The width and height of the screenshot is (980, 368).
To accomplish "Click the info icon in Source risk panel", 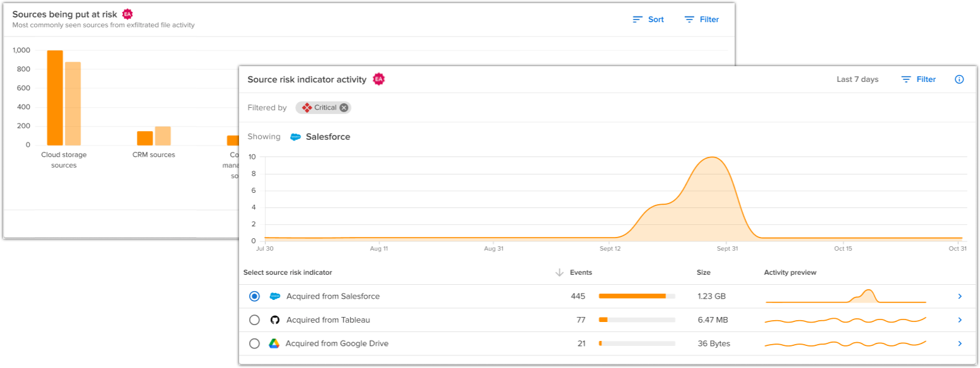I will pyautogui.click(x=959, y=79).
